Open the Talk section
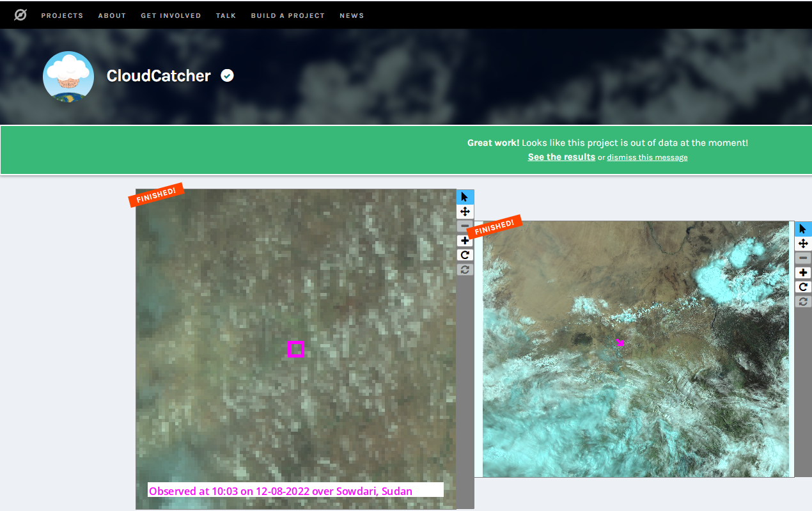The width and height of the screenshot is (812, 511). 226,15
